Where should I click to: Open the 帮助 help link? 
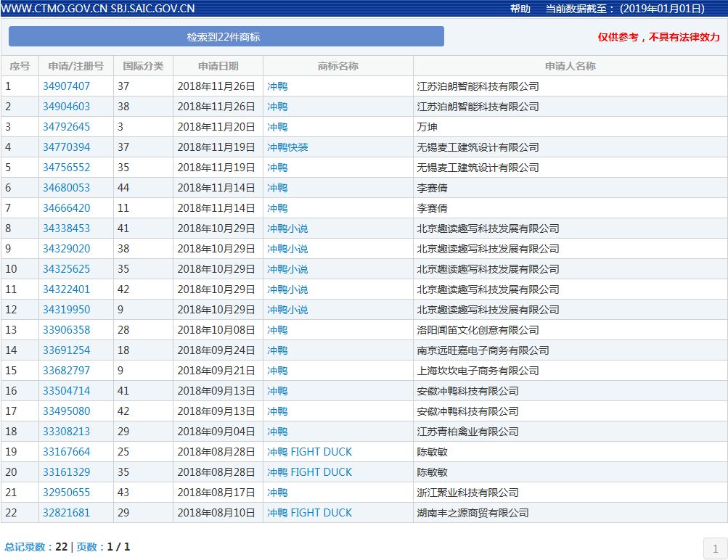click(x=520, y=9)
